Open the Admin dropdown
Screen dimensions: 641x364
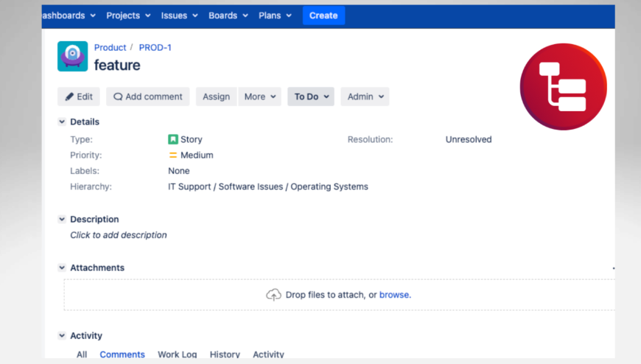click(x=364, y=97)
